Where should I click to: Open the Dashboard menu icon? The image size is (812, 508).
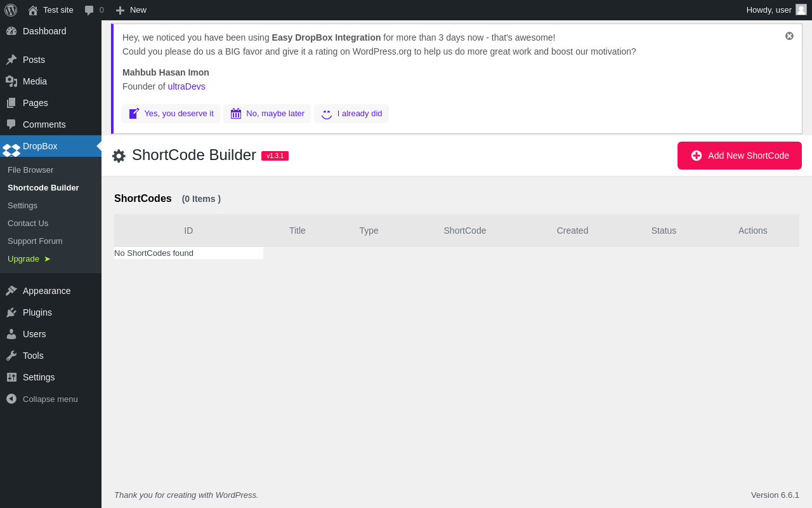(x=11, y=31)
